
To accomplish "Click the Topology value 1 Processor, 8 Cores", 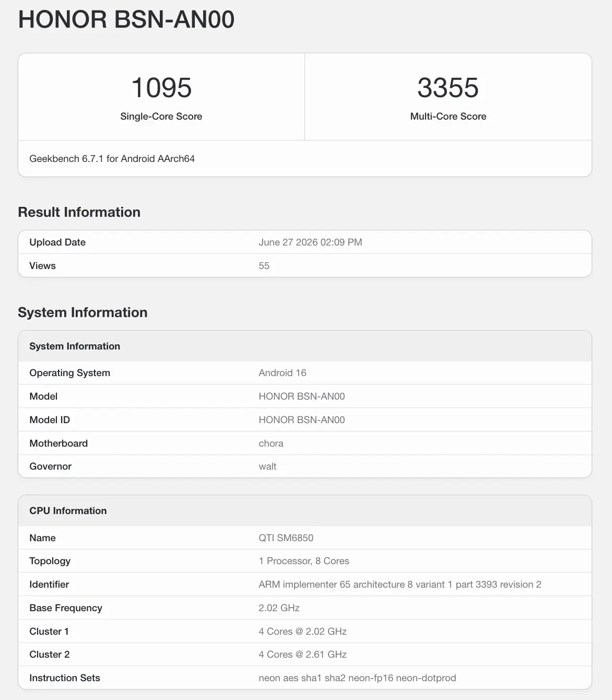I will pyautogui.click(x=304, y=561).
